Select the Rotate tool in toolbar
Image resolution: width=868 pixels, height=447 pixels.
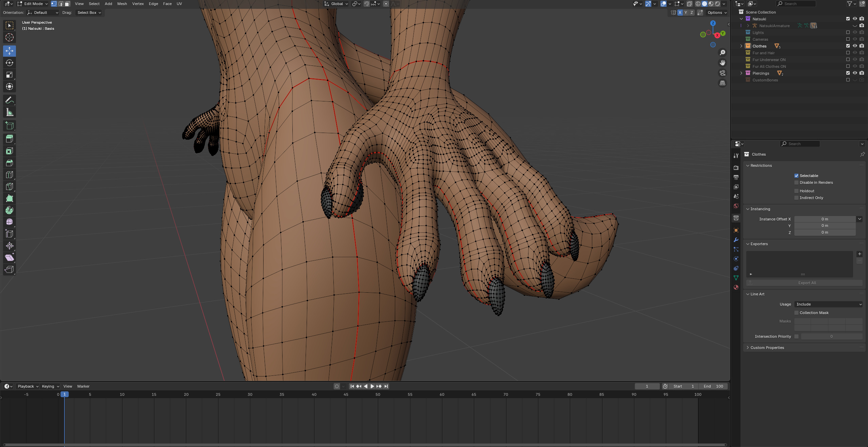click(9, 63)
